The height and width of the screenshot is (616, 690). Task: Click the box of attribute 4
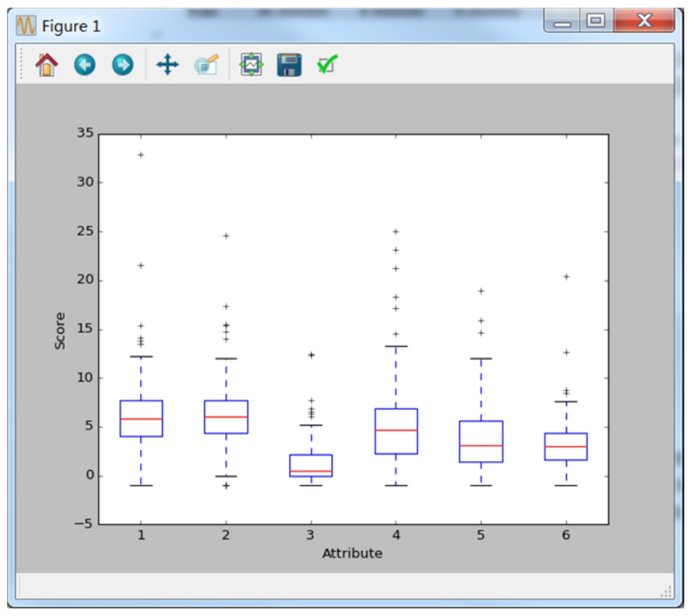tap(396, 431)
